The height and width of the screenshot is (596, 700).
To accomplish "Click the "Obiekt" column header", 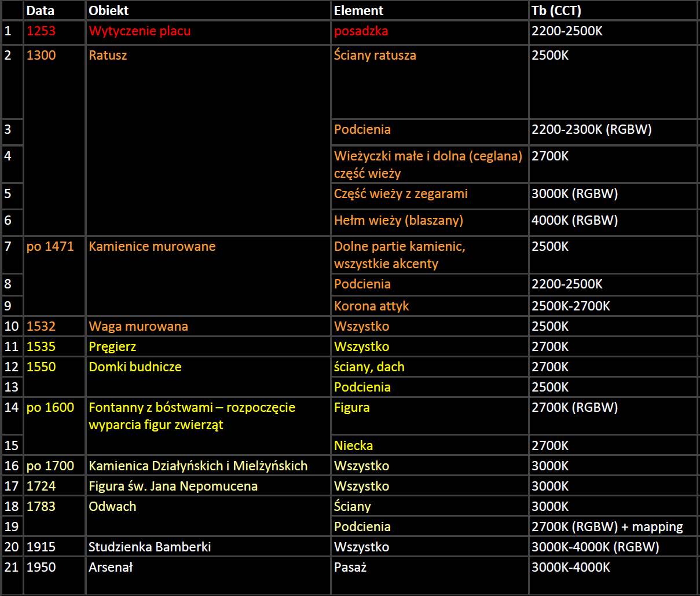I will 109,10.
